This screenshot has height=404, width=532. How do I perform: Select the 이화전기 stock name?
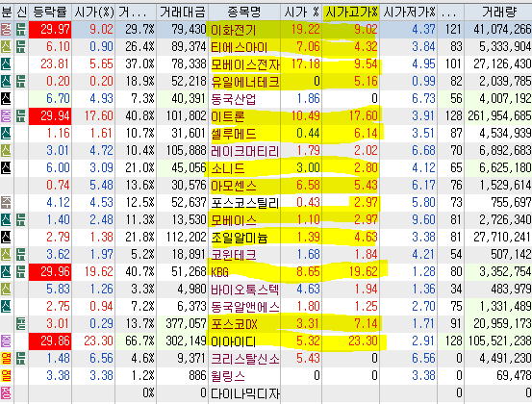coord(234,30)
